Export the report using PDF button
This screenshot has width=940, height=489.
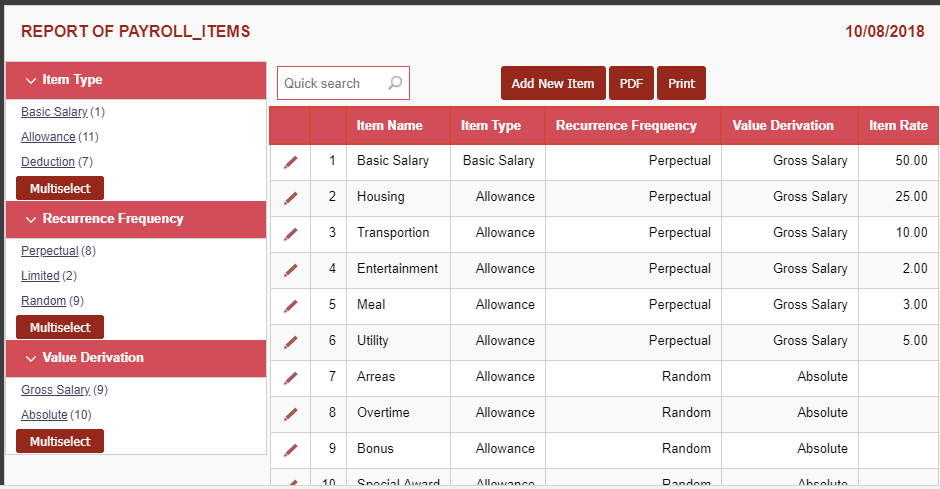(631, 84)
